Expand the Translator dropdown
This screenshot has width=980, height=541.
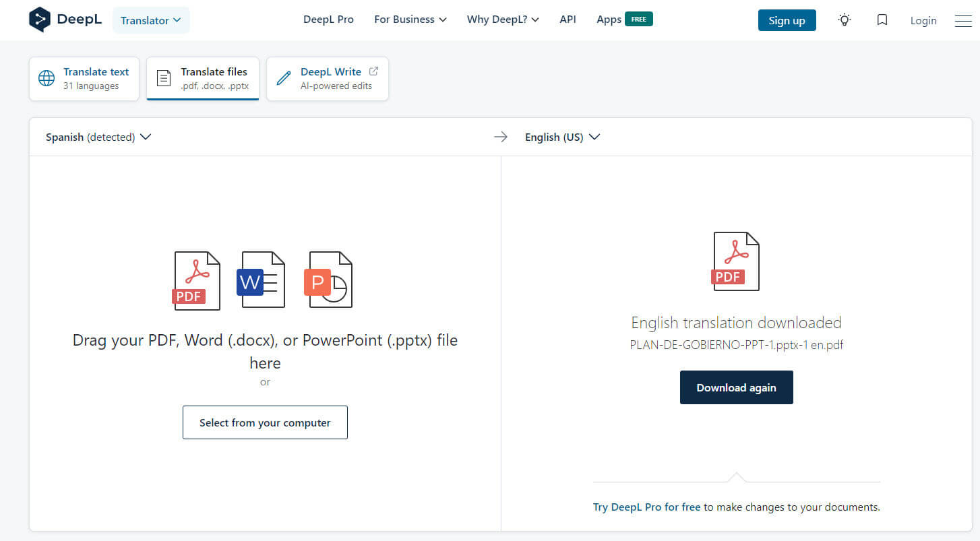[151, 20]
